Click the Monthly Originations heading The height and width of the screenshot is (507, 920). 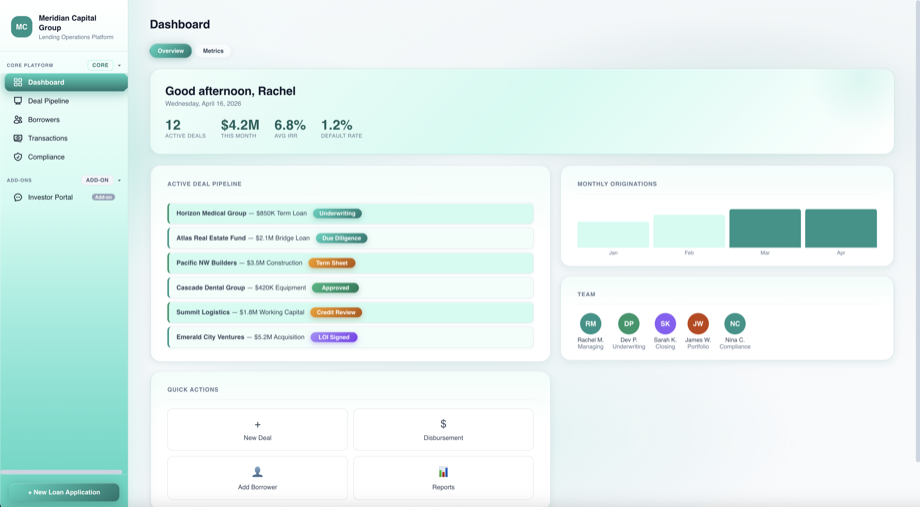click(x=617, y=184)
